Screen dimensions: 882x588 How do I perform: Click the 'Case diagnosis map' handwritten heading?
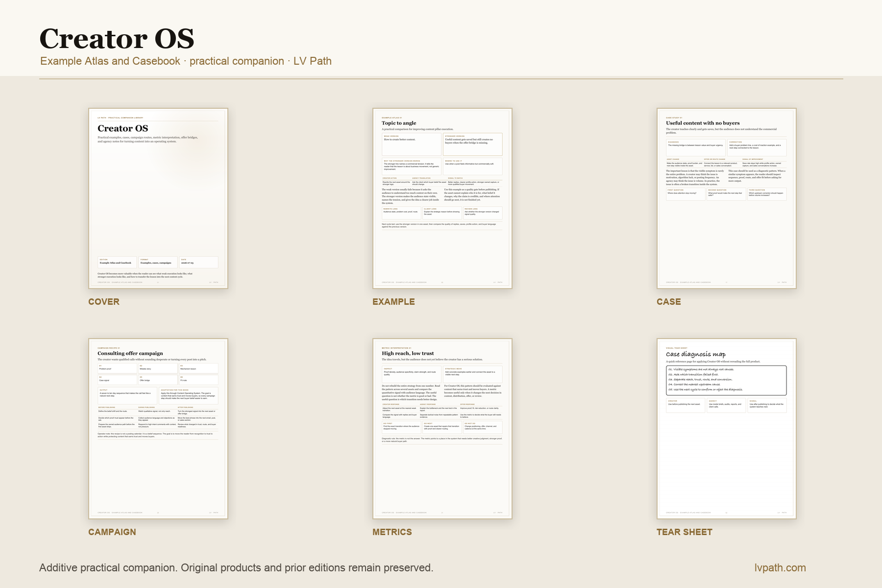696,354
